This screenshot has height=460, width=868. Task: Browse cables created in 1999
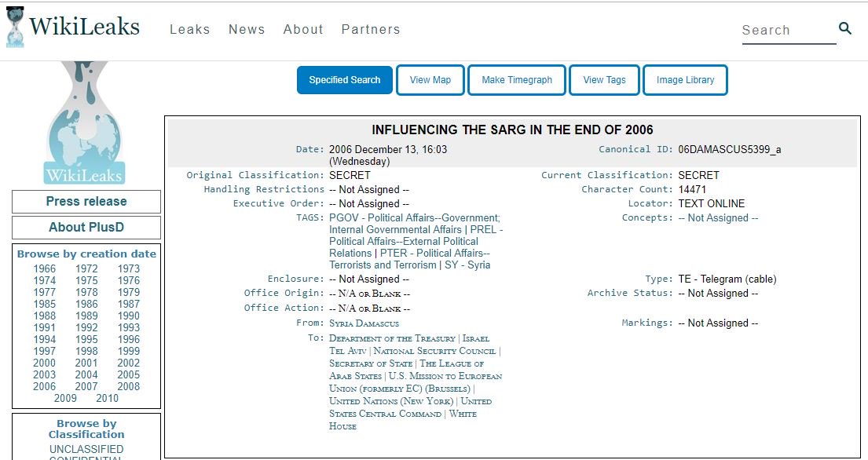click(x=128, y=351)
